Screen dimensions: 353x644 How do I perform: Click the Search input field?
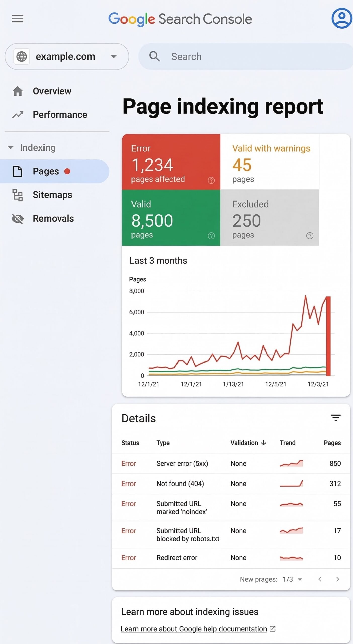(246, 56)
